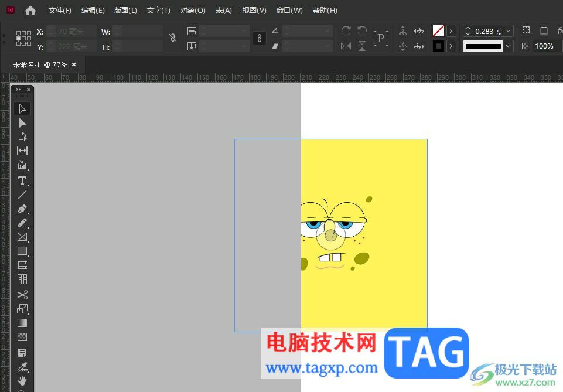Viewport: 563px width, 392px height.
Task: Click the opacity 100% field
Action: tap(547, 46)
